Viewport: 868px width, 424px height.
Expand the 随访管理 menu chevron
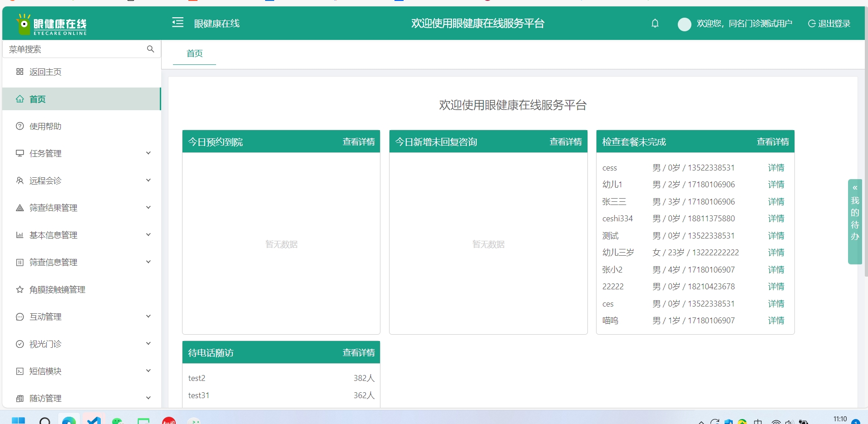[148, 398]
